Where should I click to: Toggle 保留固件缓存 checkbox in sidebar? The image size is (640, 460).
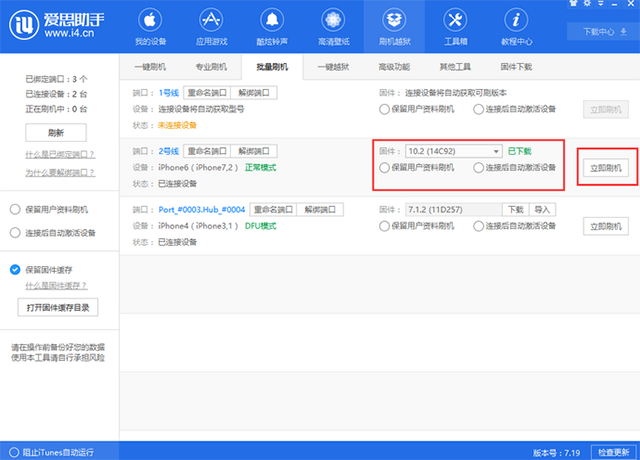coord(15,269)
